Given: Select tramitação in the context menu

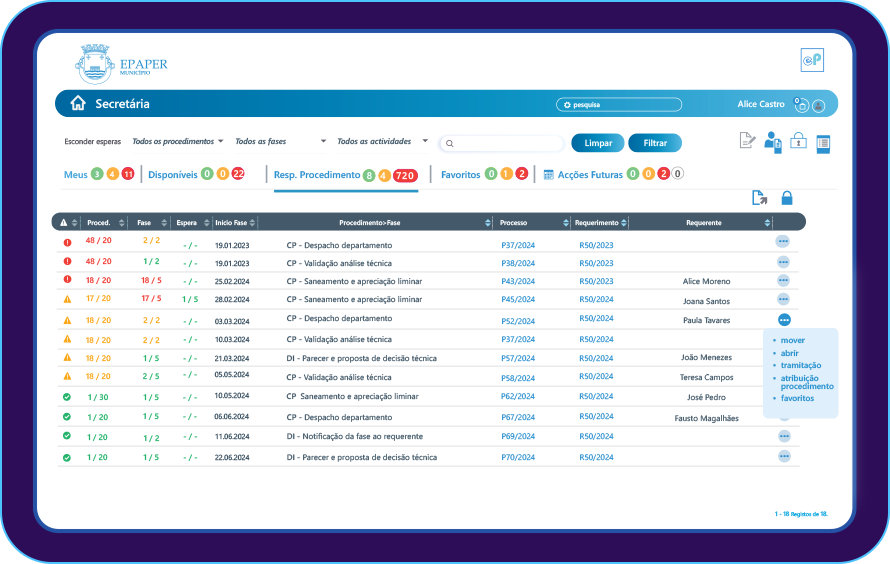Looking at the screenshot, I should 801,365.
